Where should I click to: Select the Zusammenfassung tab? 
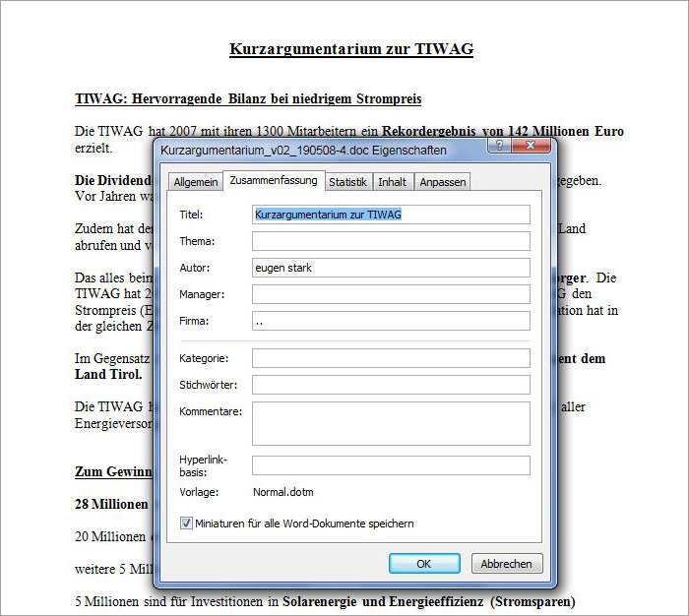274,181
